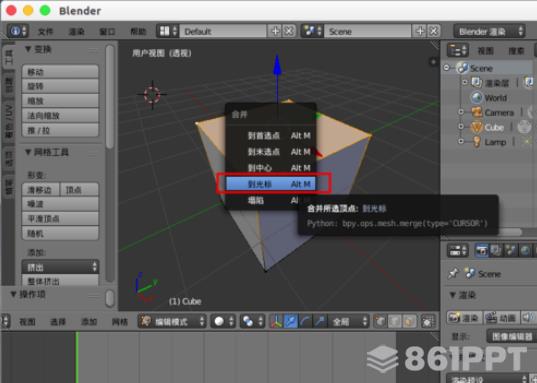Image resolution: width=537 pixels, height=383 pixels.
Task: Click the tool shelf vertical scrollbar
Action: click(x=110, y=97)
